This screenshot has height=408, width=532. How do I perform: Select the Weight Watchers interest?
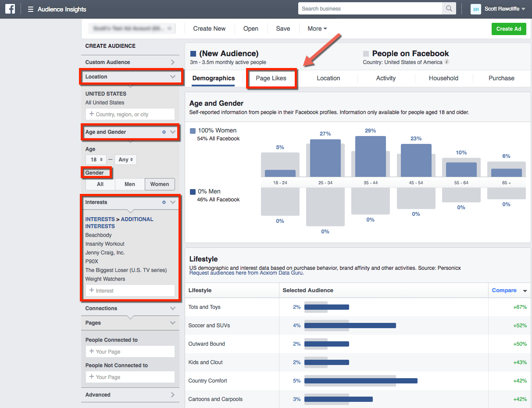click(105, 279)
